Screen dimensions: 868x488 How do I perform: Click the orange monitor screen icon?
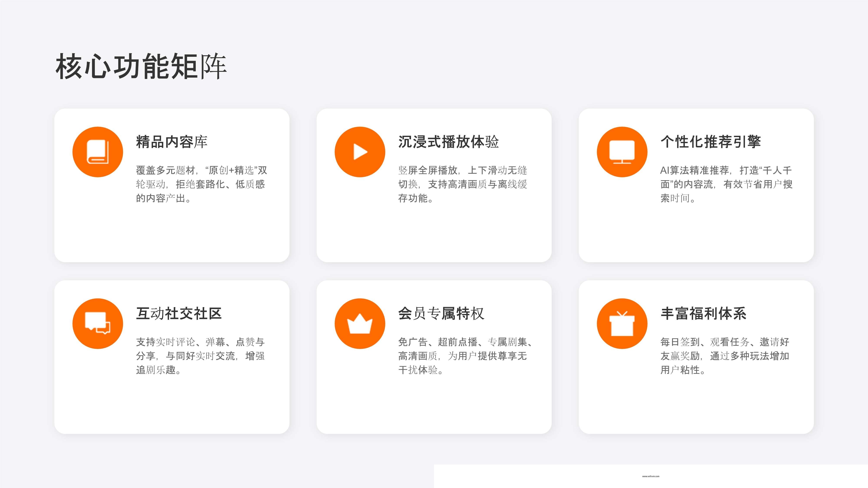coord(622,152)
